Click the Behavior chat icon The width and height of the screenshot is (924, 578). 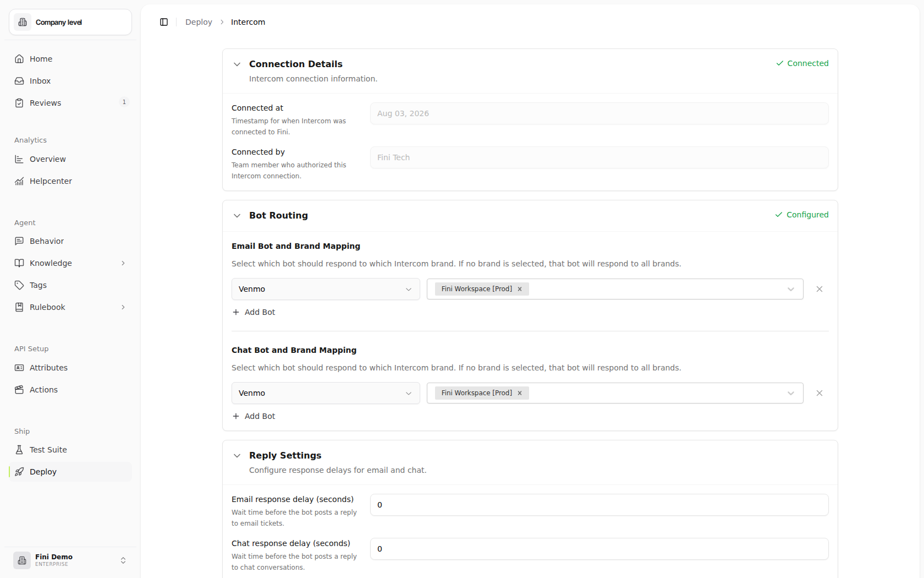[19, 241]
